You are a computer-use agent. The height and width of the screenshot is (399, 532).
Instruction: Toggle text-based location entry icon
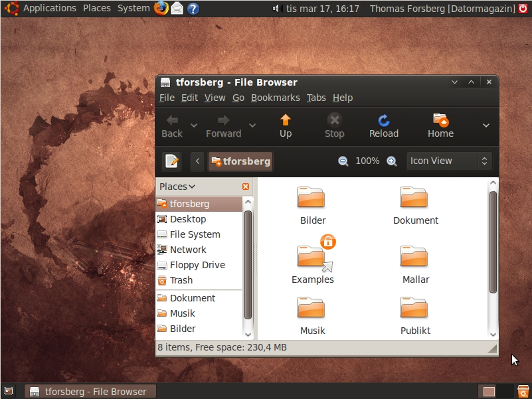tap(171, 161)
